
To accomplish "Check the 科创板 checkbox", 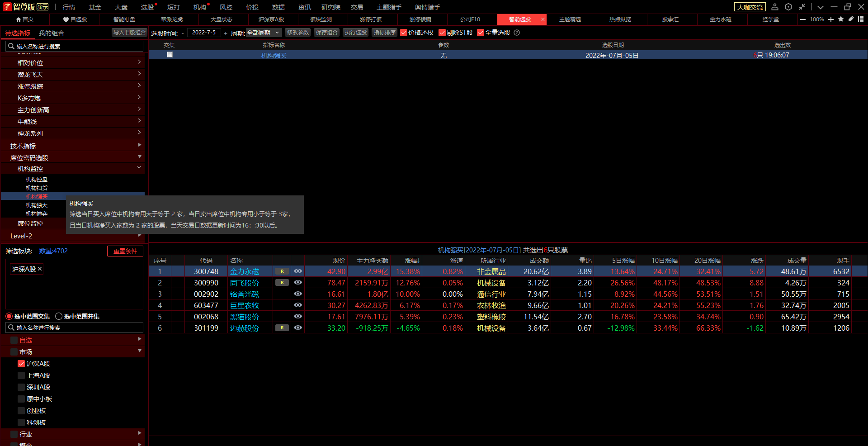I will tap(21, 422).
